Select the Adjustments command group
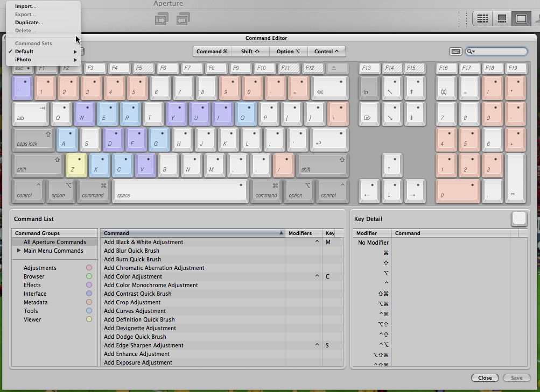The width and height of the screenshot is (540, 392). pos(40,268)
